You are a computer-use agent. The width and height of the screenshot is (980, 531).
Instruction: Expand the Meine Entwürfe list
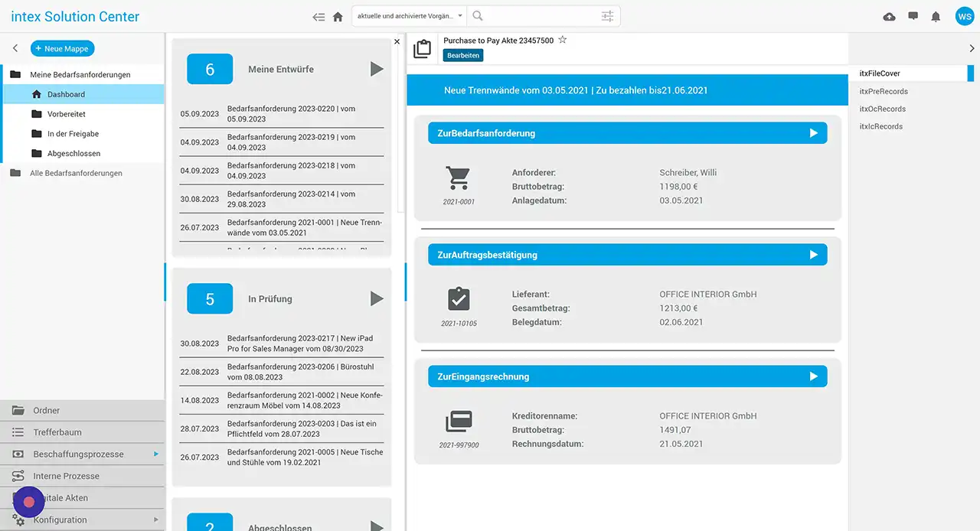point(377,69)
